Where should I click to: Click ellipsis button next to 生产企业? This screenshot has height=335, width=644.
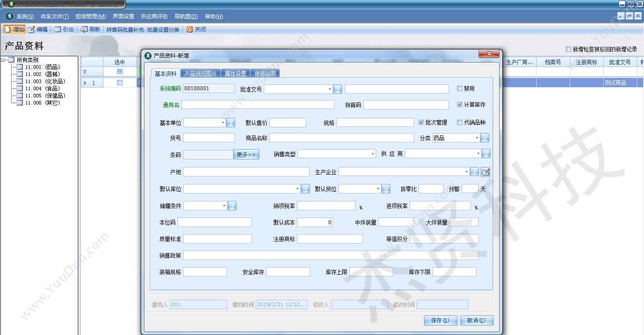pyautogui.click(x=475, y=172)
